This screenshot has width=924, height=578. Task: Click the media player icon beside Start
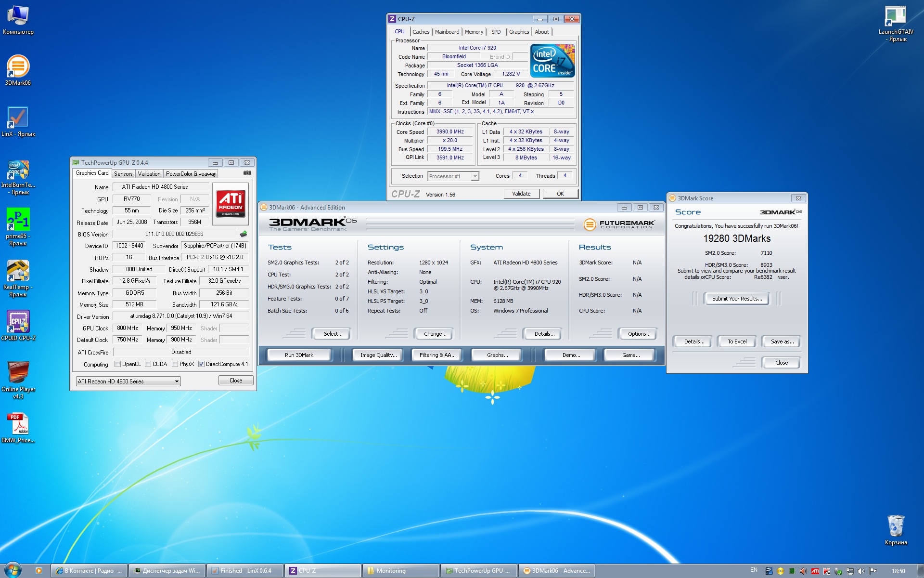click(x=39, y=571)
